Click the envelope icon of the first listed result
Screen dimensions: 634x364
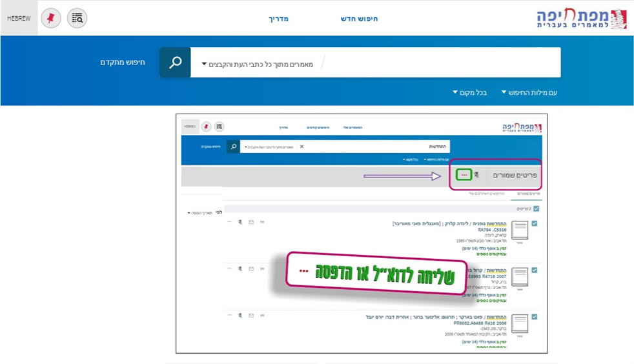[251, 222]
